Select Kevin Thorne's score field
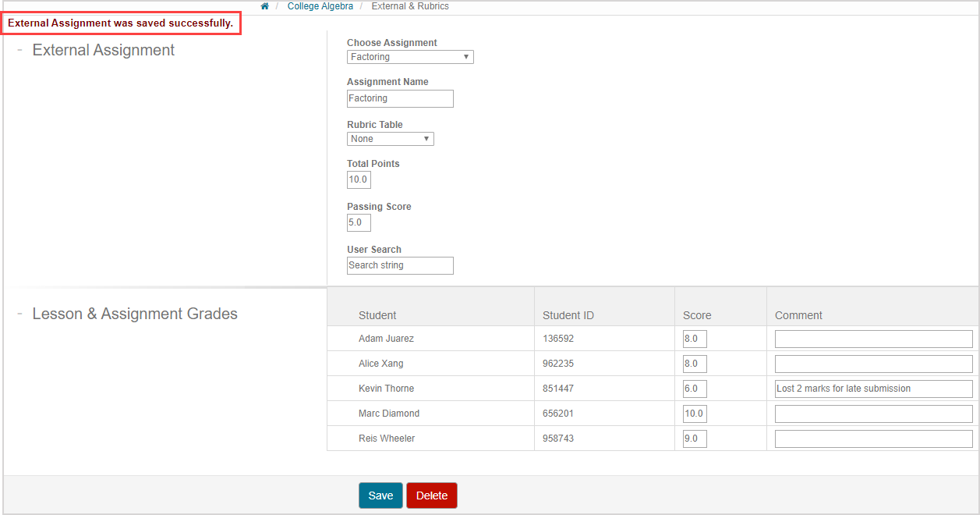This screenshot has height=515, width=980. click(x=695, y=389)
